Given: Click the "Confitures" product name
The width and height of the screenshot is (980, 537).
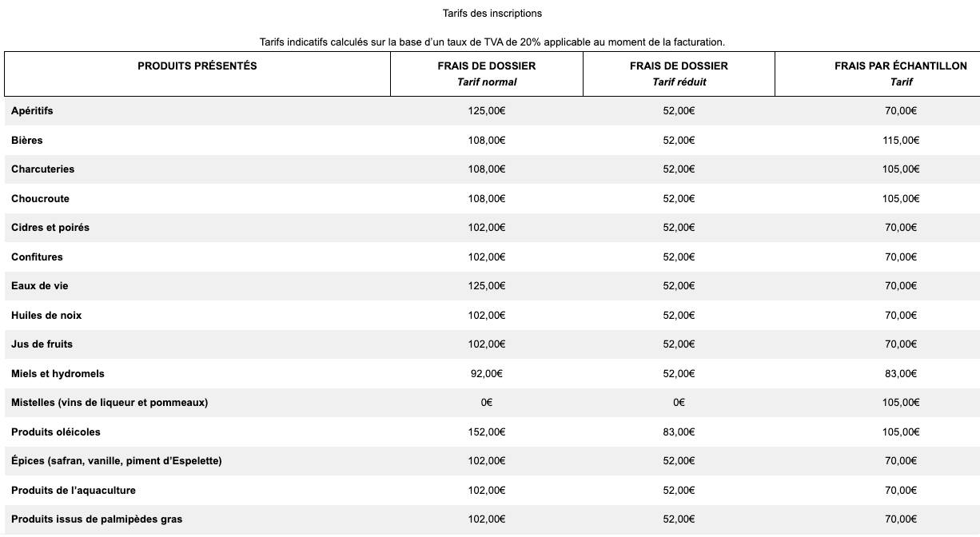Looking at the screenshot, I should point(37,257).
